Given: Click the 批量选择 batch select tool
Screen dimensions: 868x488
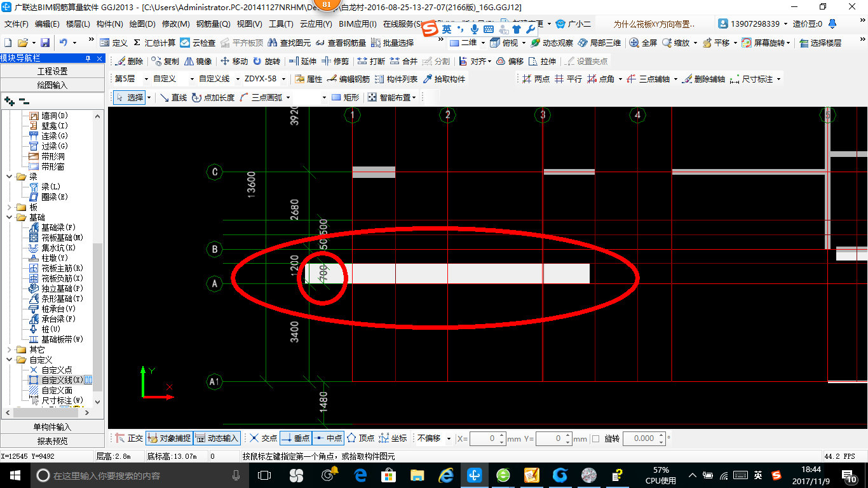Looking at the screenshot, I should click(392, 43).
